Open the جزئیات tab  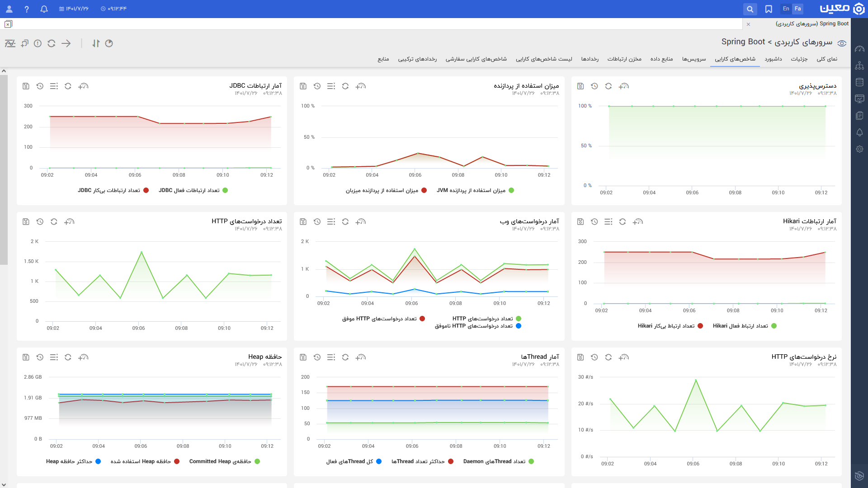[799, 59]
